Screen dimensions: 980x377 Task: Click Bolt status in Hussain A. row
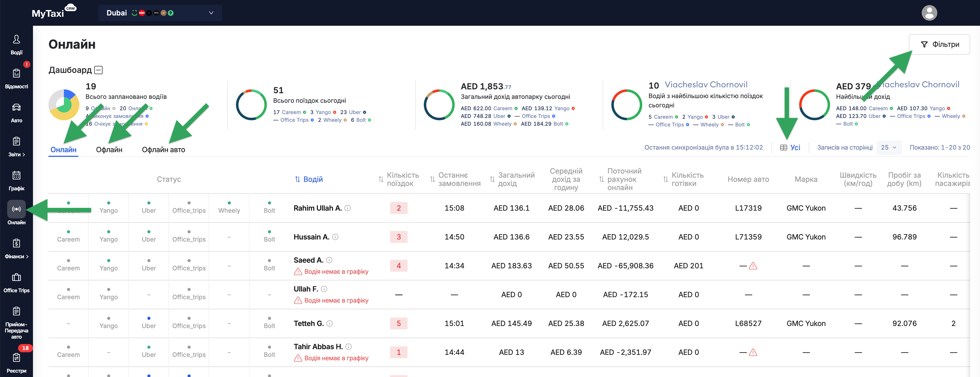[x=269, y=236]
